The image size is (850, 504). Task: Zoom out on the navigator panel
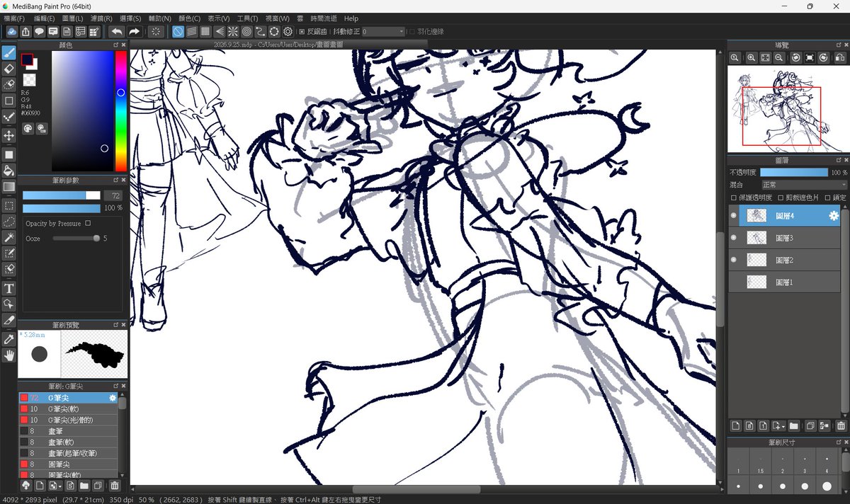coord(779,57)
